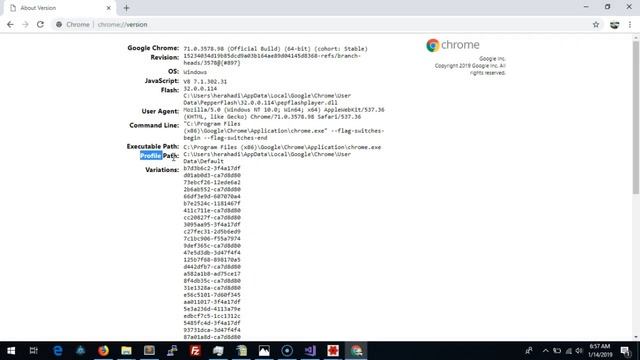Open File Explorer from the taskbar
The width and height of the screenshot is (640, 360).
pyautogui.click(x=126, y=351)
